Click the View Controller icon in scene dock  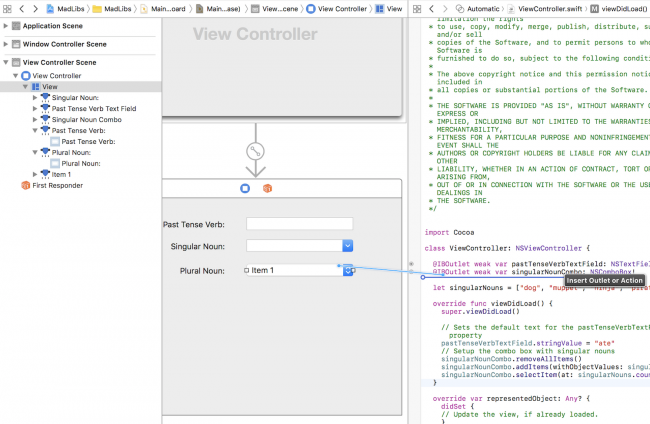(245, 187)
